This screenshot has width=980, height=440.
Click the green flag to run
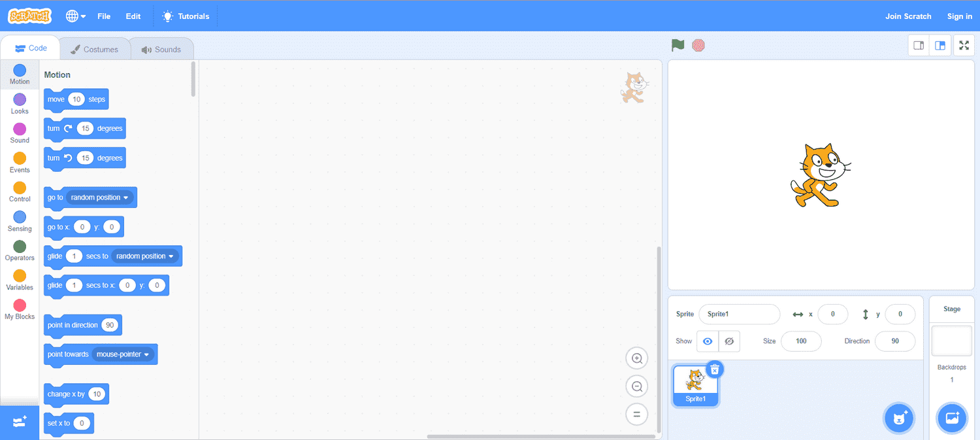point(678,46)
